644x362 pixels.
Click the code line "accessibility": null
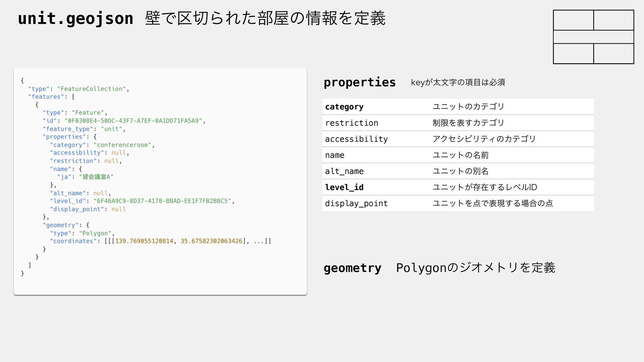click(89, 153)
